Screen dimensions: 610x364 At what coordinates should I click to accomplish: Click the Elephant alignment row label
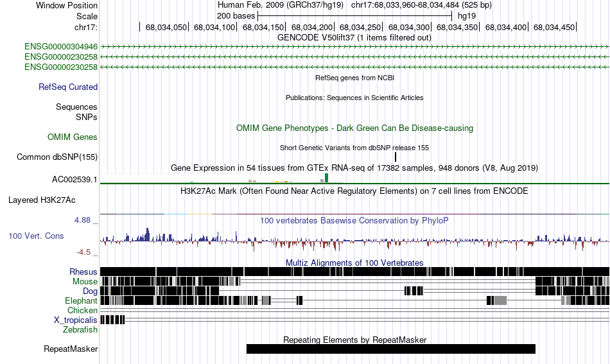(x=82, y=301)
